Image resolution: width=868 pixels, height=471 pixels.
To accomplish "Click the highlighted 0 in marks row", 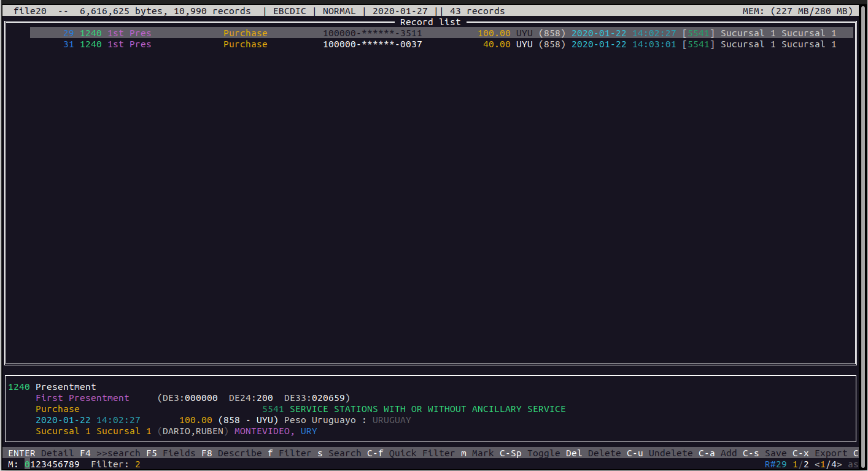I will (x=27, y=464).
